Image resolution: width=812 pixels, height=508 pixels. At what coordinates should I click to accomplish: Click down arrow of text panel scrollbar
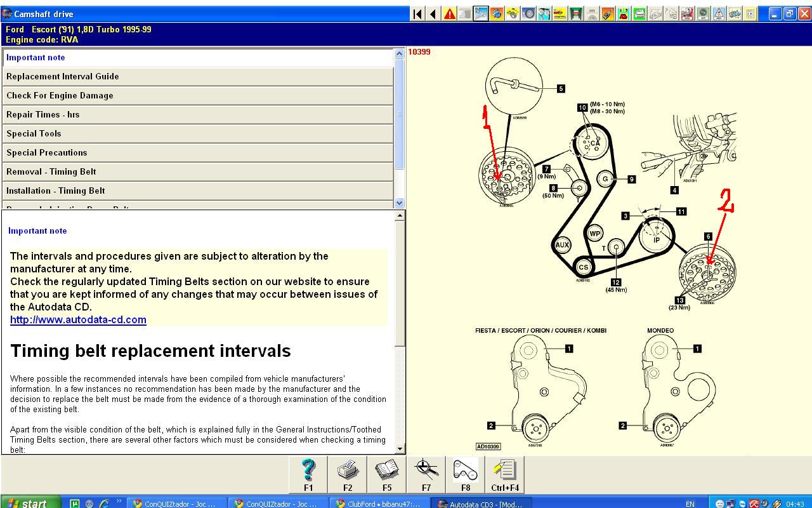400,449
